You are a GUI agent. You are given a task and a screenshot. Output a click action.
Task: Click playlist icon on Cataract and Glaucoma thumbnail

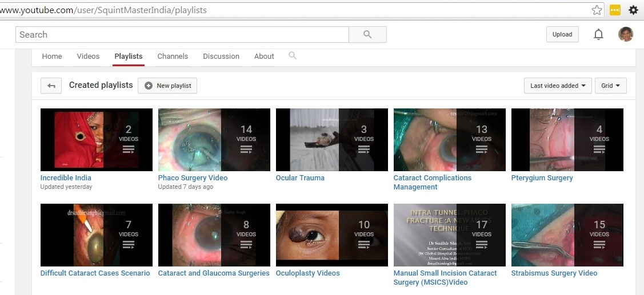click(x=246, y=245)
